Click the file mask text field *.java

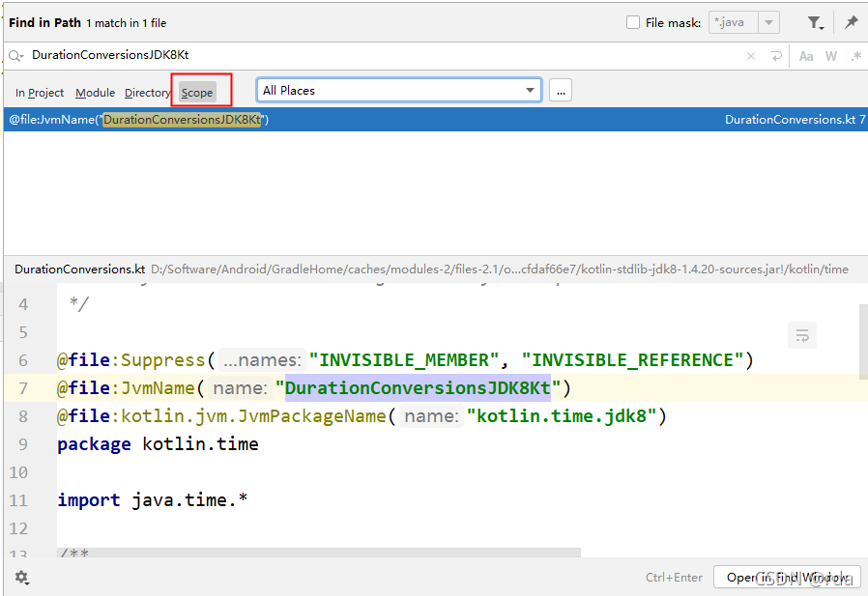[x=733, y=22]
